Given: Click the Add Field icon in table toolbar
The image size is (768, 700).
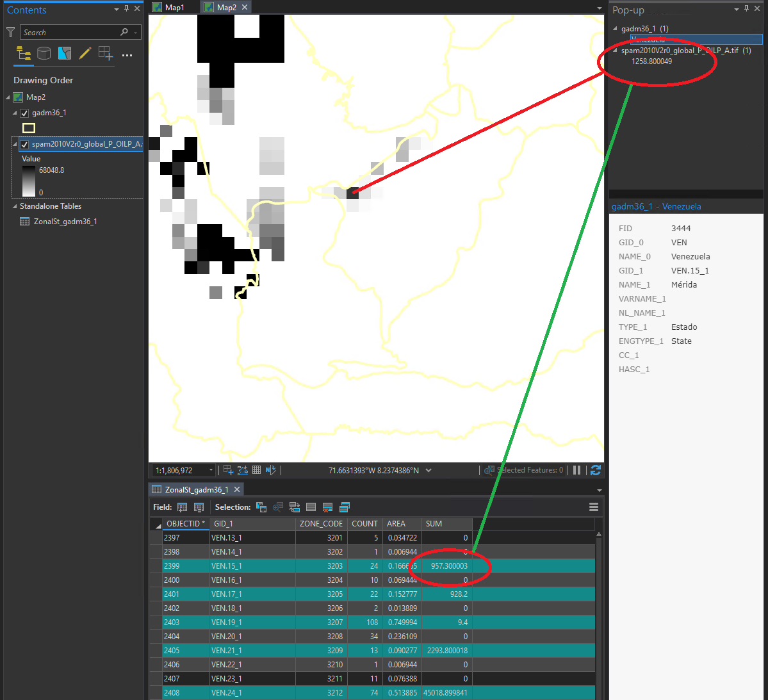Looking at the screenshot, I should (x=183, y=507).
